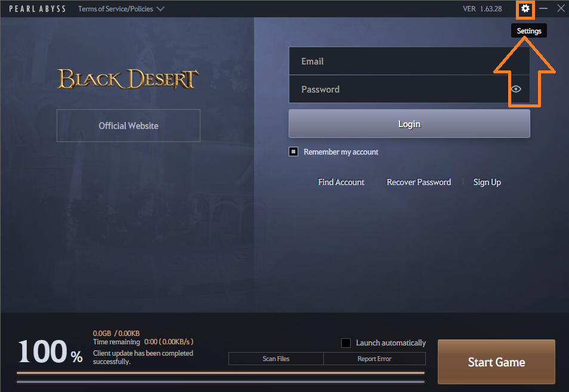The width and height of the screenshot is (569, 392).
Task: Open the Official Website button
Action: (x=128, y=125)
